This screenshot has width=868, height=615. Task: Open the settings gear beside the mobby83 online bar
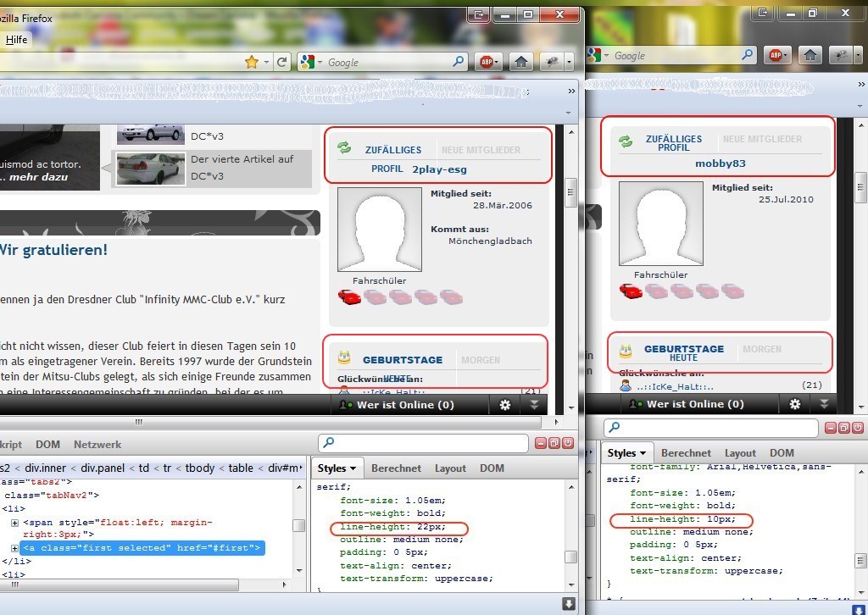pyautogui.click(x=795, y=404)
